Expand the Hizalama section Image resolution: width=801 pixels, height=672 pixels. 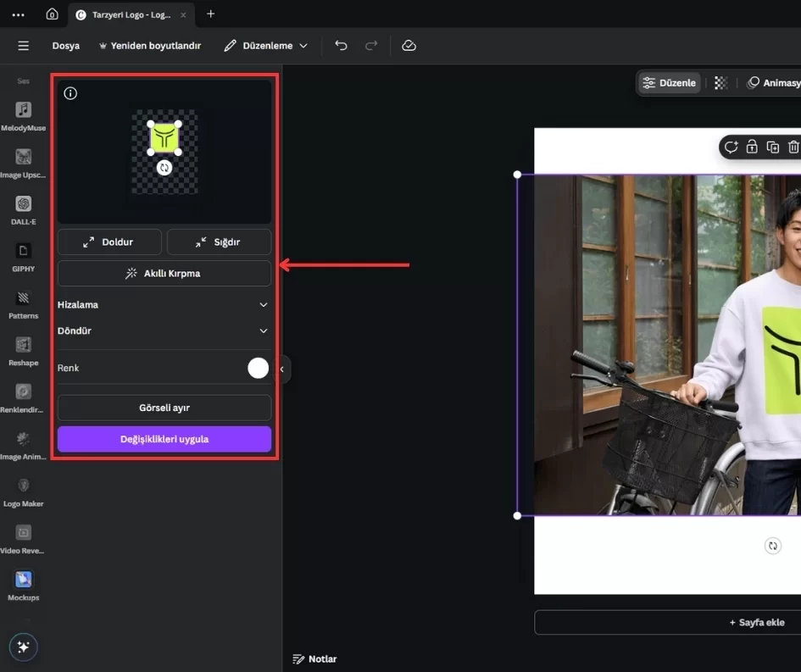tap(164, 305)
